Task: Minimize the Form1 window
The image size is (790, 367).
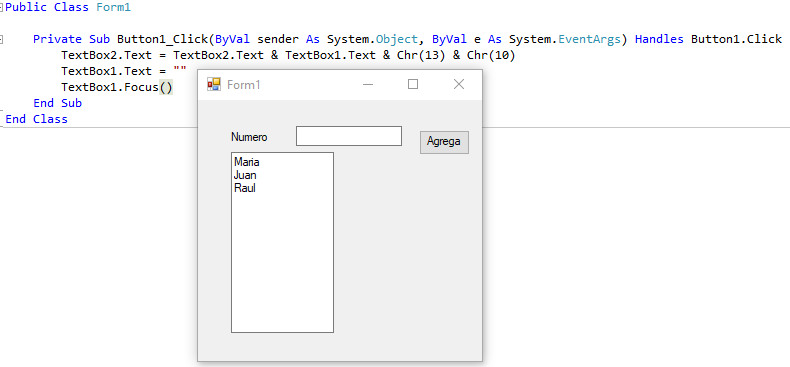Action: coord(368,85)
